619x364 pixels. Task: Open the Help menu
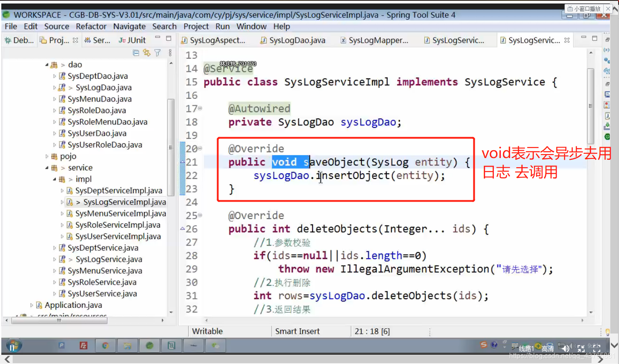pos(282,26)
